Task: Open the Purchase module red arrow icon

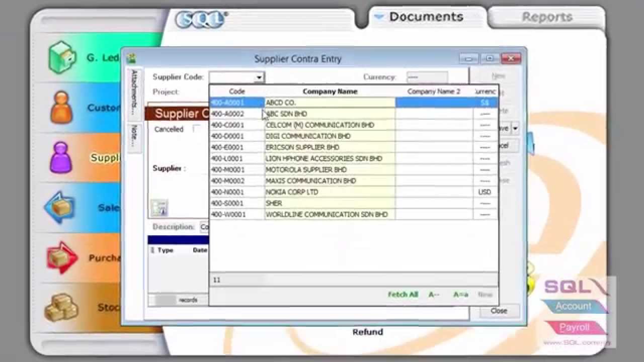Action: coord(62,257)
